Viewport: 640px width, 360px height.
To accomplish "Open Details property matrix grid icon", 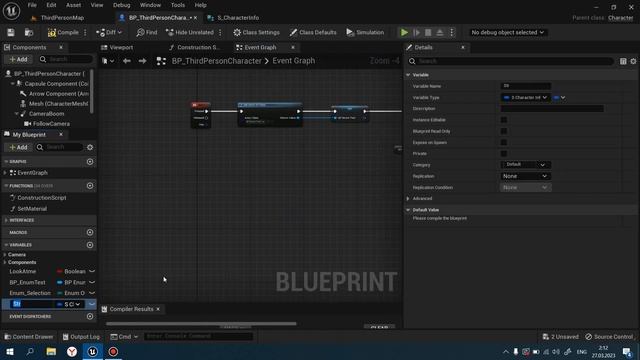I will coord(623,61).
